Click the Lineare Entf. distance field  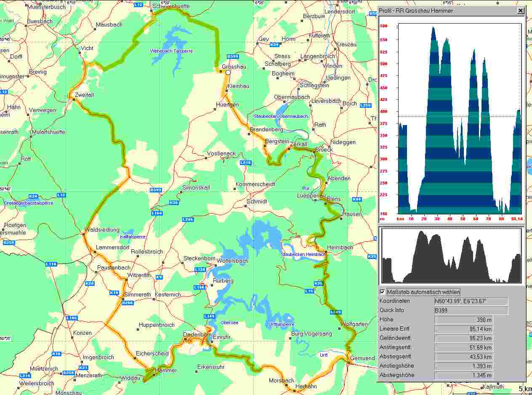(x=463, y=329)
